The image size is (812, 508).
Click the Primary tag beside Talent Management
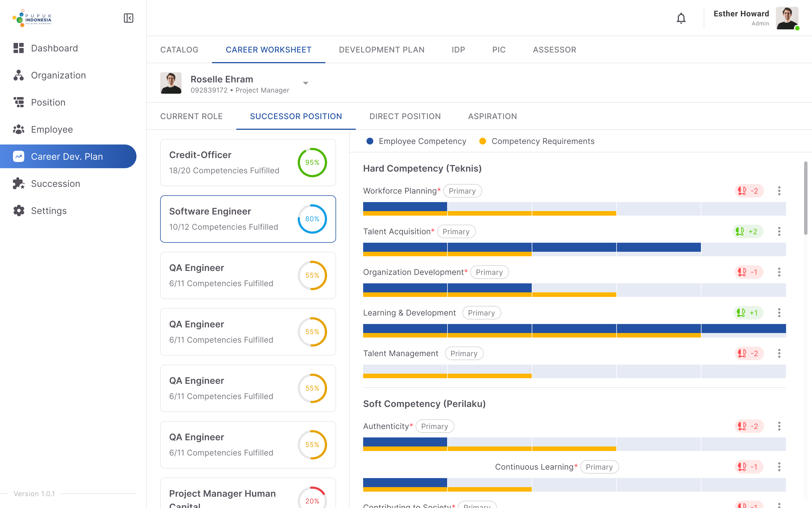(464, 353)
